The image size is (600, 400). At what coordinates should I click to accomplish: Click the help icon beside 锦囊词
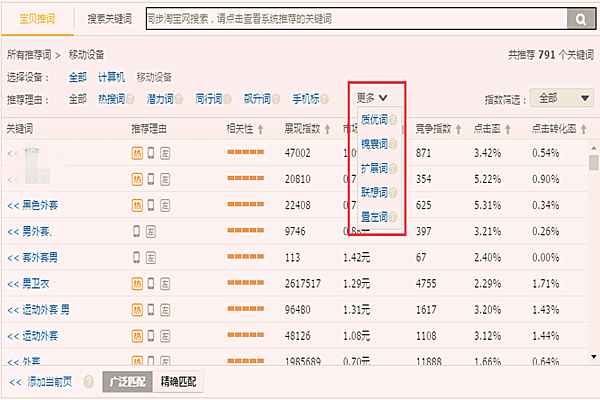[393, 144]
